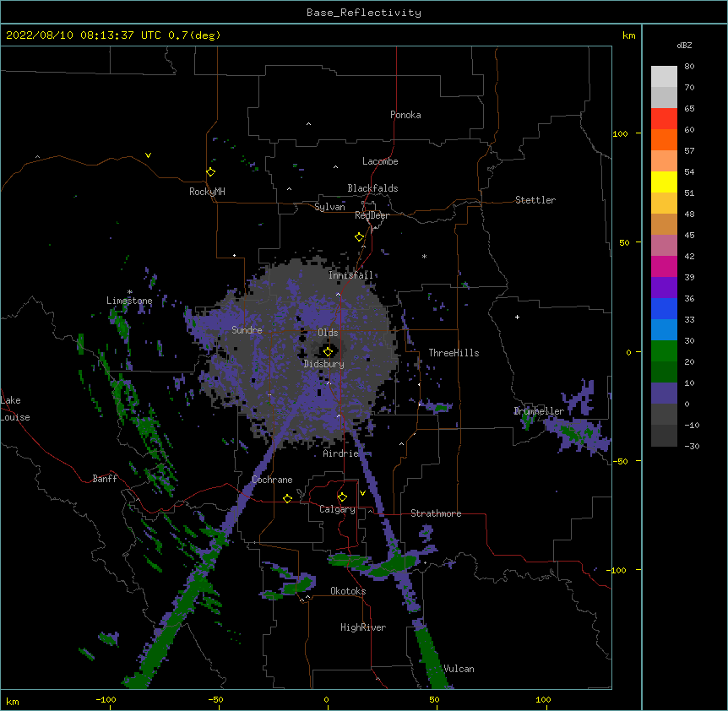Click the white asterisk marker east of RedDeer
The height and width of the screenshot is (711, 728).
(424, 256)
